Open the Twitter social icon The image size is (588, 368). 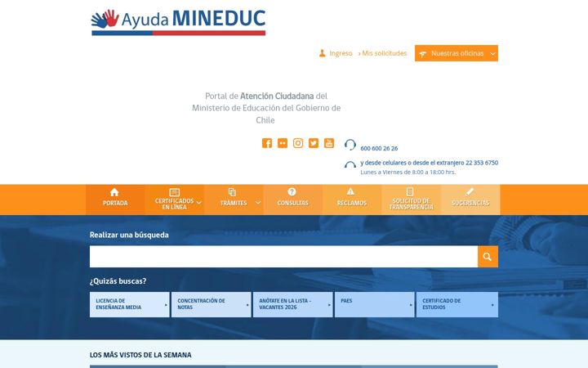314,143
